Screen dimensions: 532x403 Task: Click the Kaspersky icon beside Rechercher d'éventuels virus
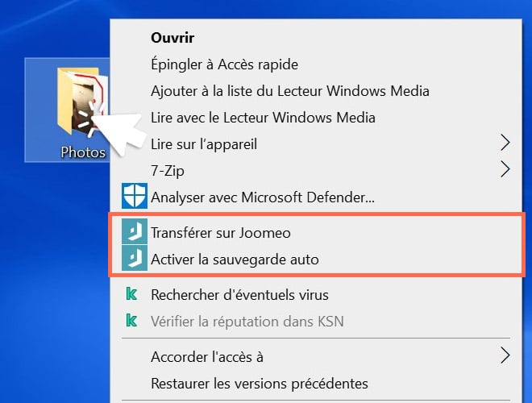tap(132, 295)
